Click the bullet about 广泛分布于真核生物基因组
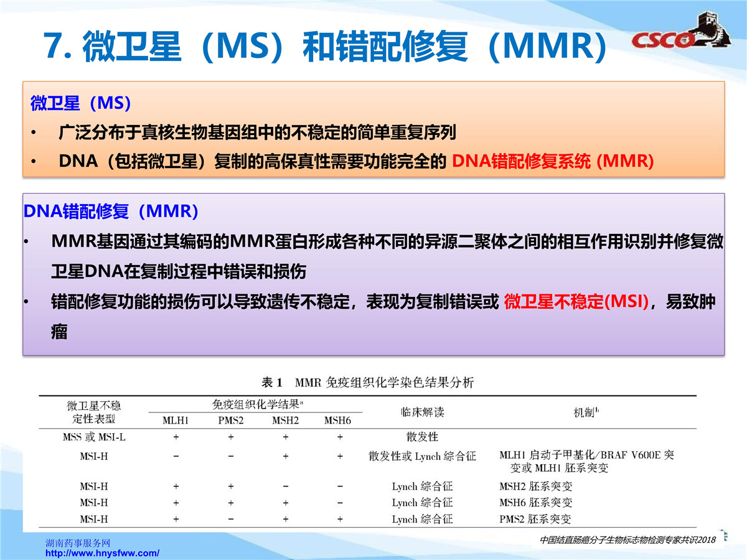 258,133
